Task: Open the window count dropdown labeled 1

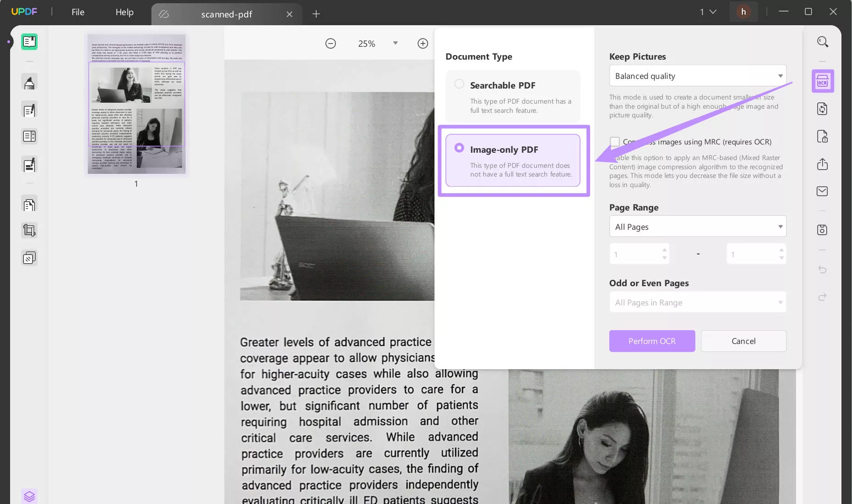Action: tap(708, 12)
